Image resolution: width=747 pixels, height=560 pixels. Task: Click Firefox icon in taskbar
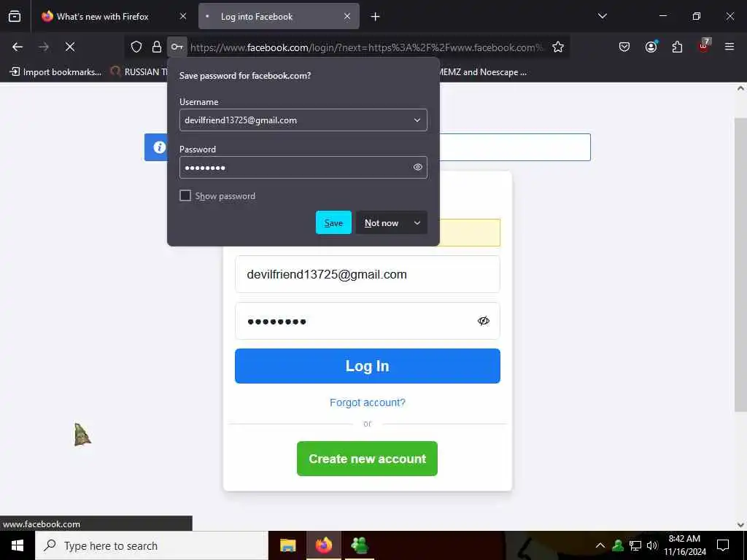pyautogui.click(x=323, y=545)
